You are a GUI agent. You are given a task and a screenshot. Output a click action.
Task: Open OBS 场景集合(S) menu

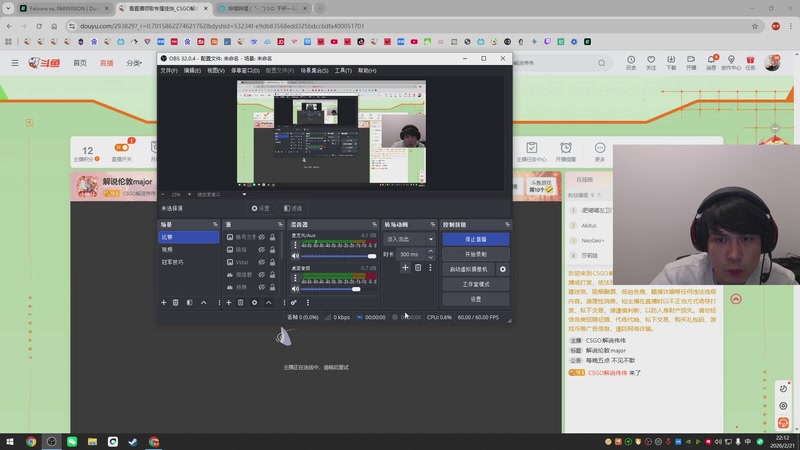(x=314, y=70)
